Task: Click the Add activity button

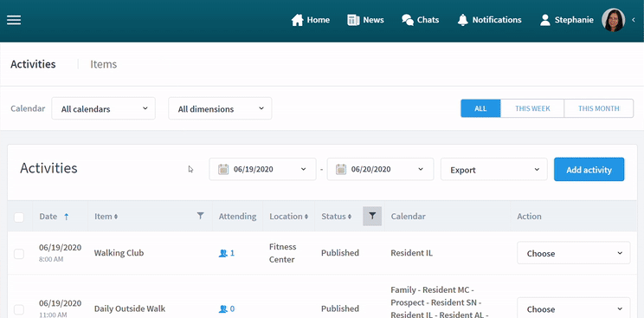Action: [x=589, y=170]
